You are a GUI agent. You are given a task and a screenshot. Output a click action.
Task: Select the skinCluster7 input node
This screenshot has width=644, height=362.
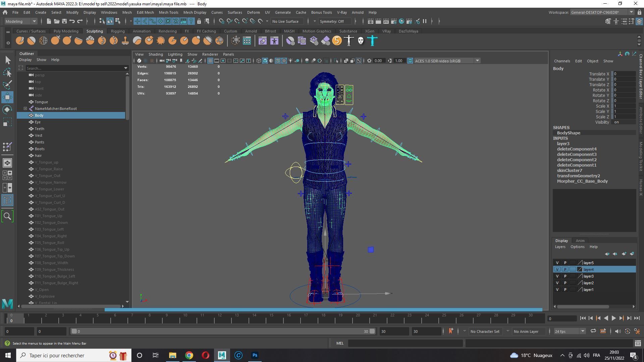569,171
